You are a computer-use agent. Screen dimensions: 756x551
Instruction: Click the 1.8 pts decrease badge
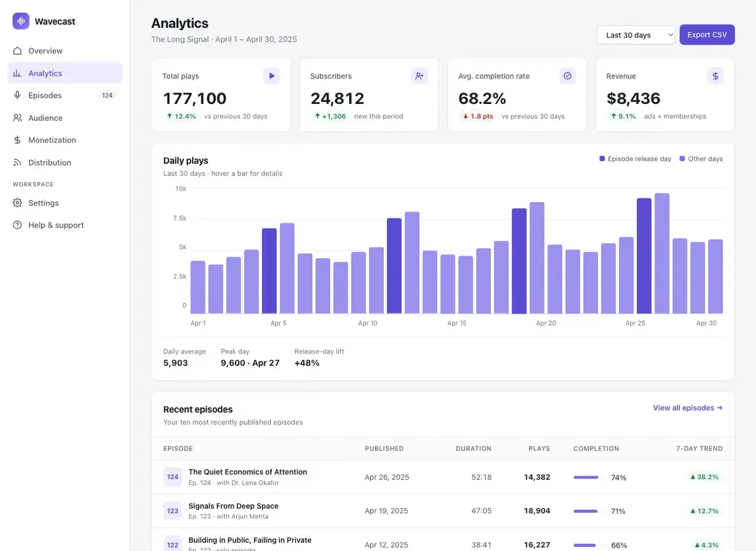tap(478, 116)
